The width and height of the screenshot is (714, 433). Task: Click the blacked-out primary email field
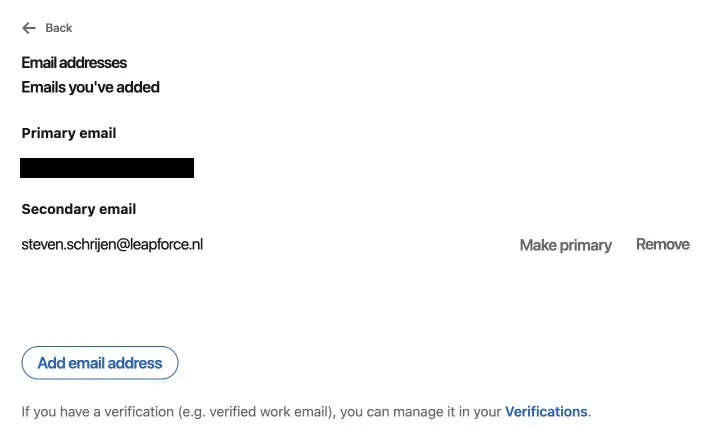click(107, 167)
